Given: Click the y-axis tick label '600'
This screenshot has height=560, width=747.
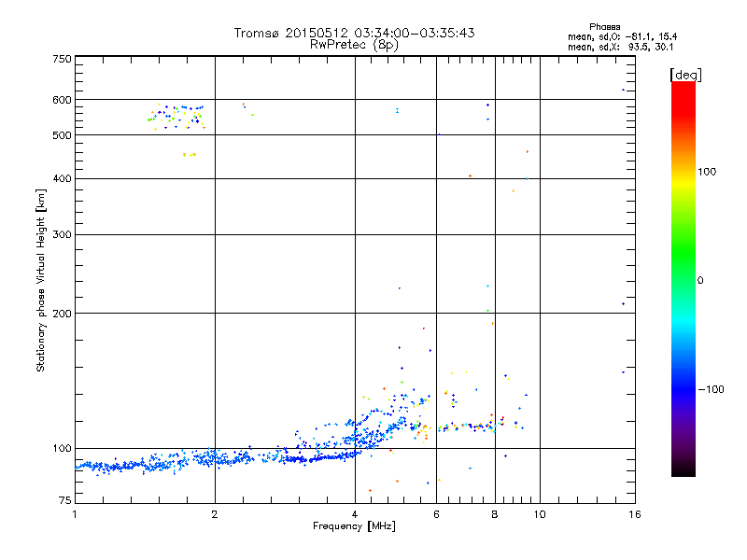Looking at the screenshot, I should (x=62, y=100).
